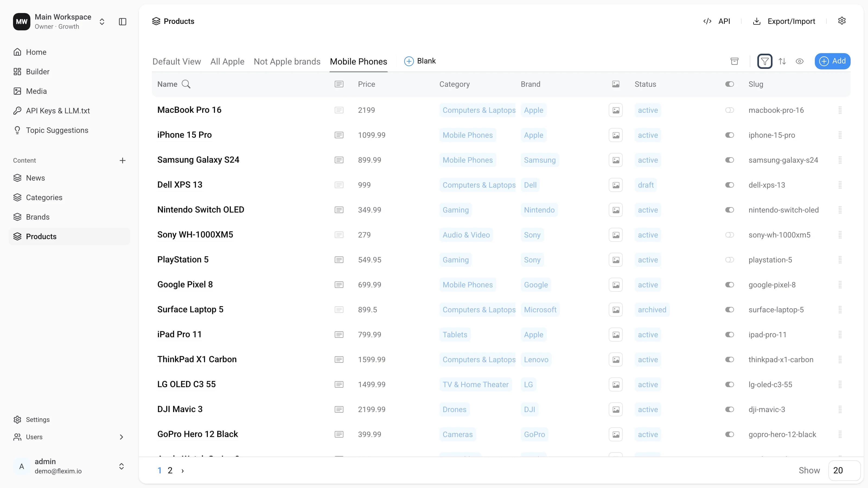
Task: Open image icon for Dell XPS 13
Action: (616, 185)
